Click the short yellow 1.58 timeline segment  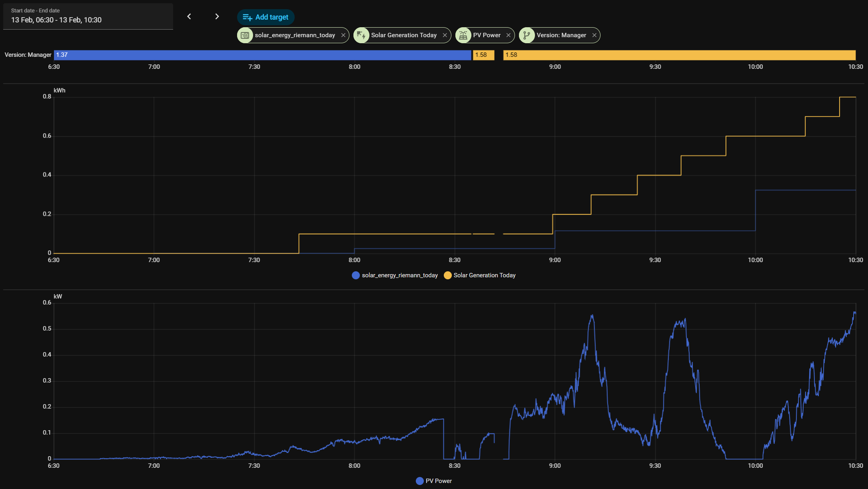click(483, 55)
